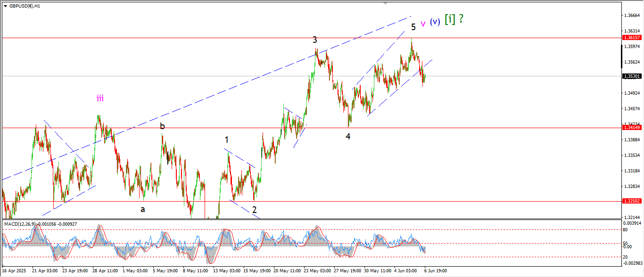Click the '6 Jun 19:00' time axis label
The height and width of the screenshot is (277, 644).
435,271
